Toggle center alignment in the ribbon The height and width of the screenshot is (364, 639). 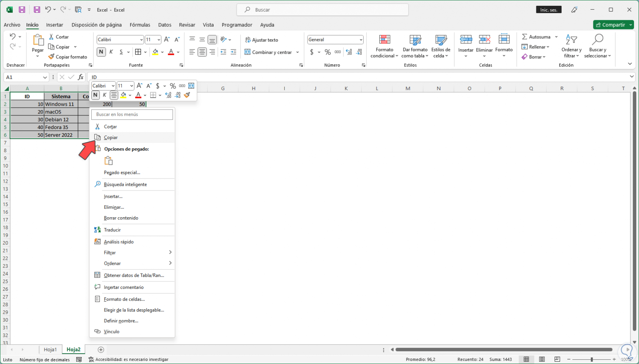point(202,52)
